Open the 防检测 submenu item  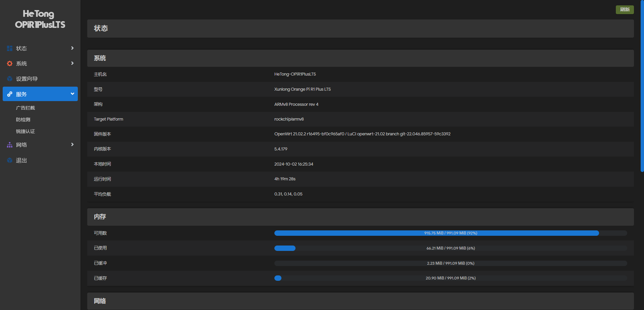23,120
